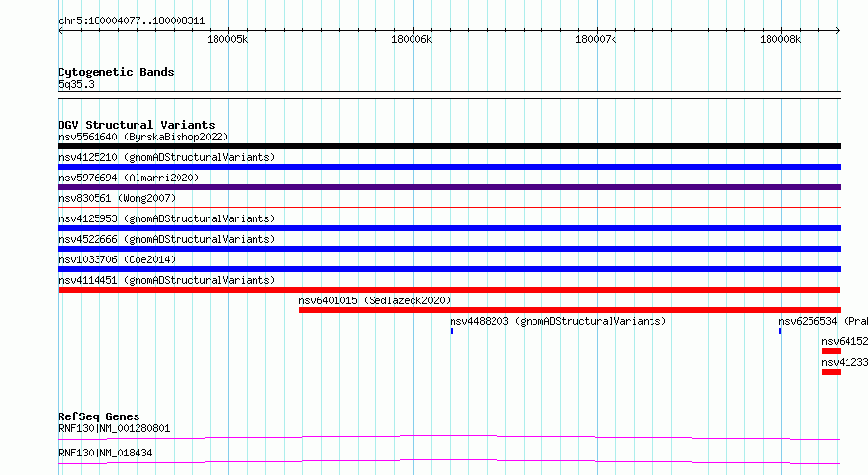
Task: Select the red nsv4114451 variant bar
Action: point(449,290)
